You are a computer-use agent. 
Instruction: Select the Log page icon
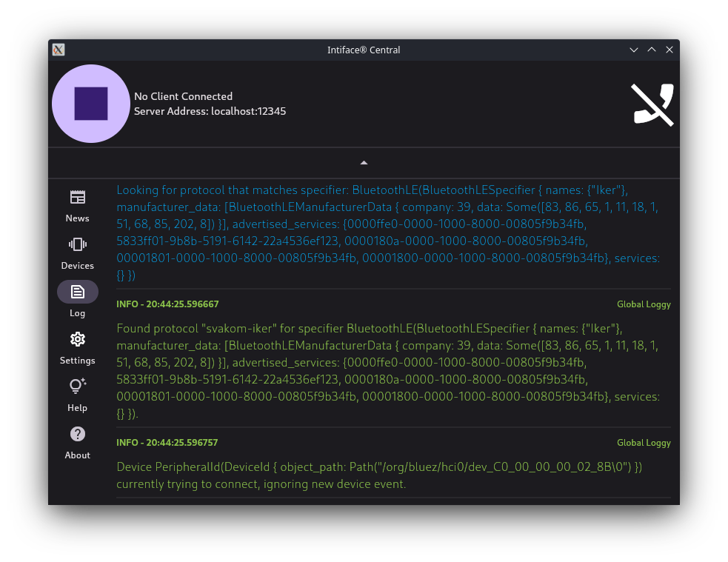pos(78,292)
